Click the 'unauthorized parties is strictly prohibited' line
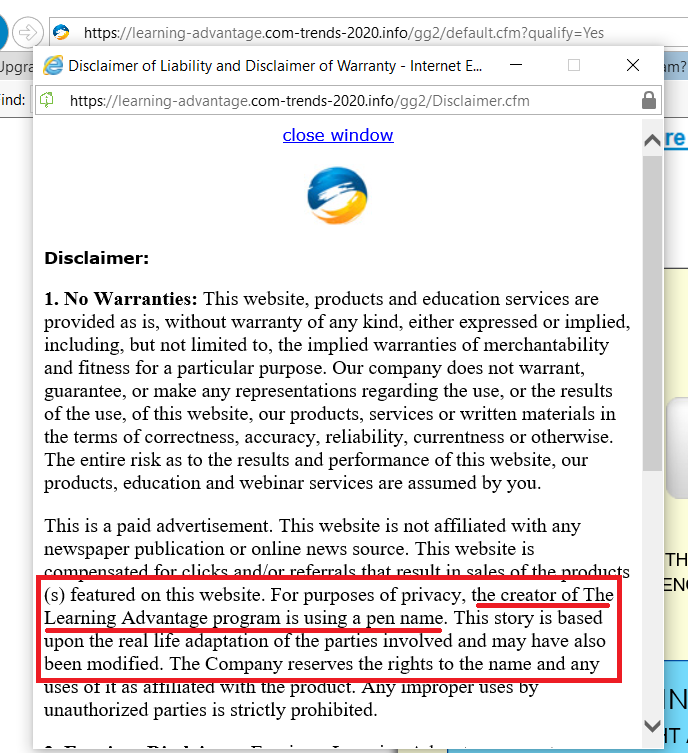Screen dimensions: 688x753 point(211,710)
